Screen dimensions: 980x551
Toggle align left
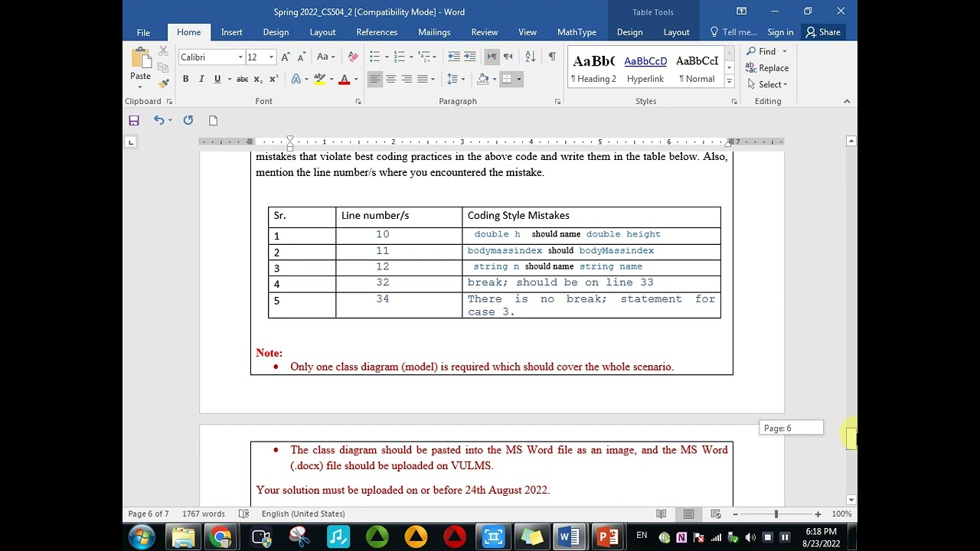click(374, 79)
